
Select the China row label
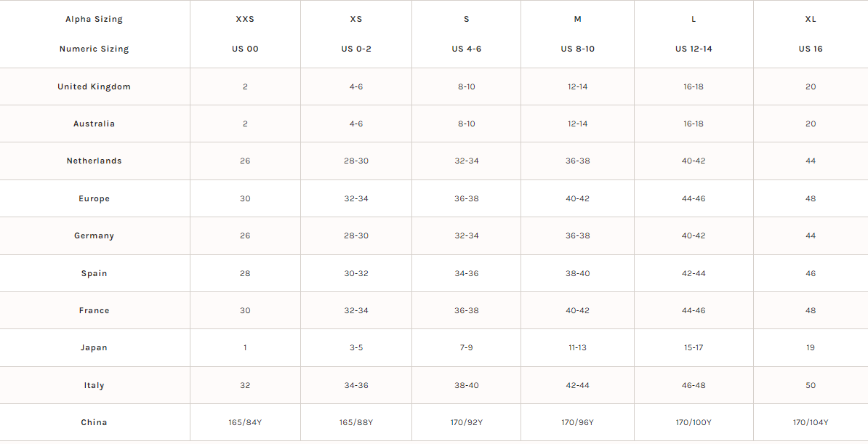coord(95,422)
